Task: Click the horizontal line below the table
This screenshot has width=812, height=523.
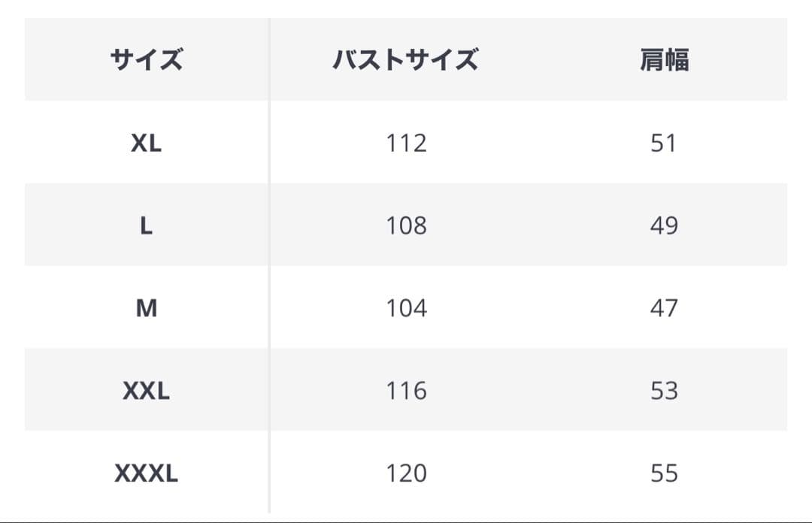Action: [x=406, y=521]
